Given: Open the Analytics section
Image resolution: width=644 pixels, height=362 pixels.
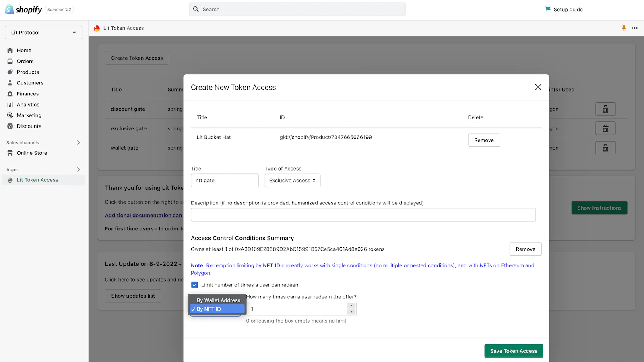Looking at the screenshot, I should click(28, 104).
